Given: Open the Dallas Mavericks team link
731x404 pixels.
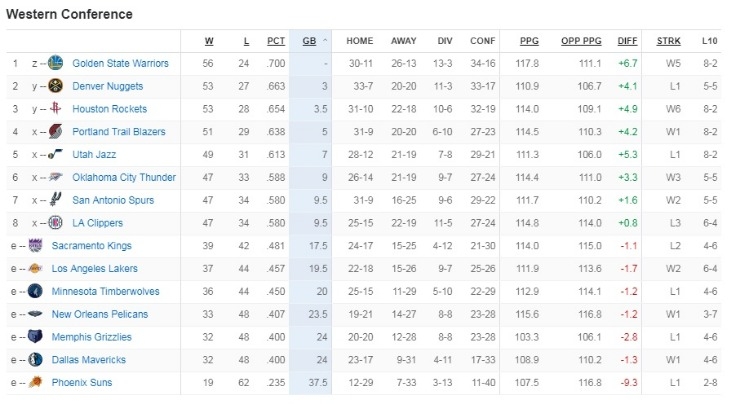Looking at the screenshot, I should (x=89, y=360).
